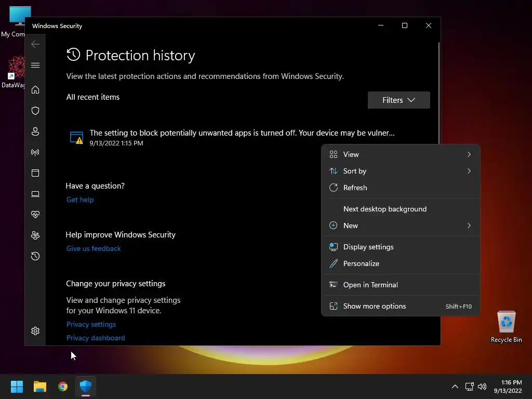Open the Windows Start button
The image size is (532, 399).
(x=17, y=387)
